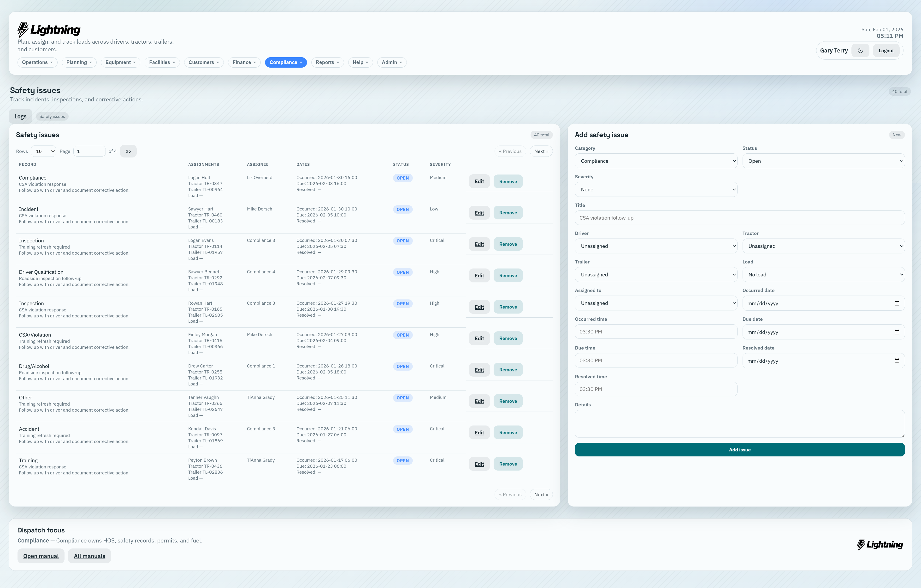Toggle dark mode moon icon
The image size is (921, 588).
click(x=860, y=51)
